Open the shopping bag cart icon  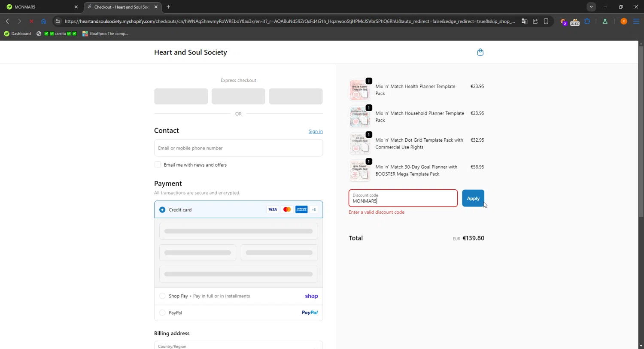(x=480, y=52)
